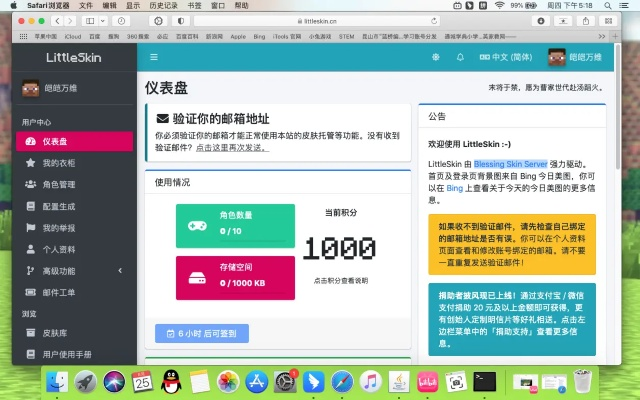
Task: Open Safari downloads icon
Action: (x=540, y=21)
